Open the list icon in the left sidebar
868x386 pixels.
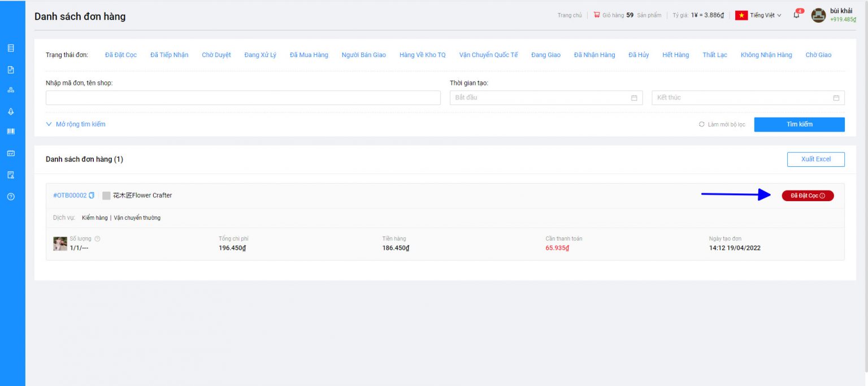pyautogui.click(x=11, y=48)
